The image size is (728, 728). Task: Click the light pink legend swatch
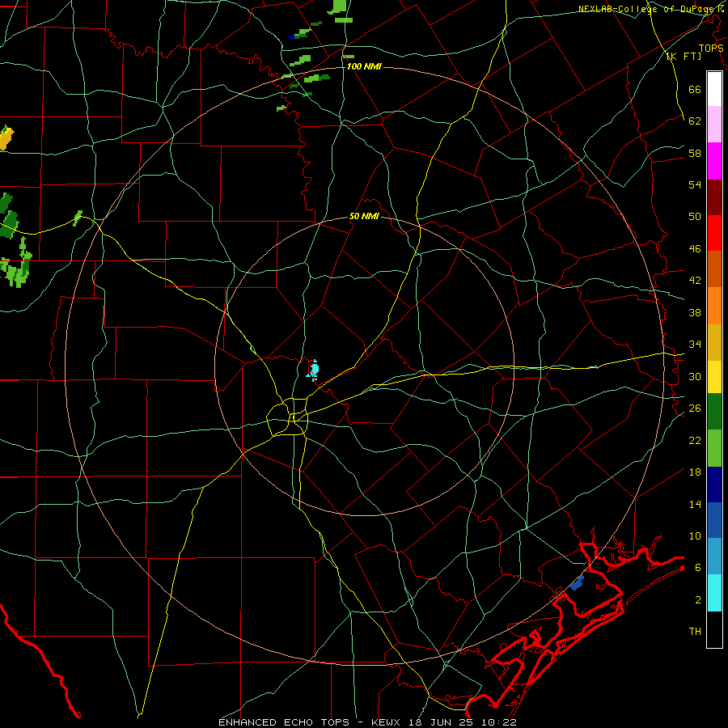714,125
